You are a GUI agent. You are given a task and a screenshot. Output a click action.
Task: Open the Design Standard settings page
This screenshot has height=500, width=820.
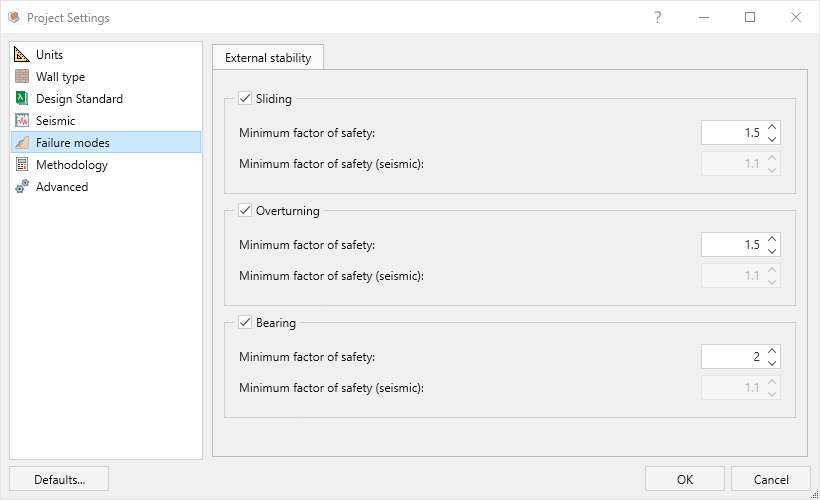pyautogui.click(x=106, y=98)
